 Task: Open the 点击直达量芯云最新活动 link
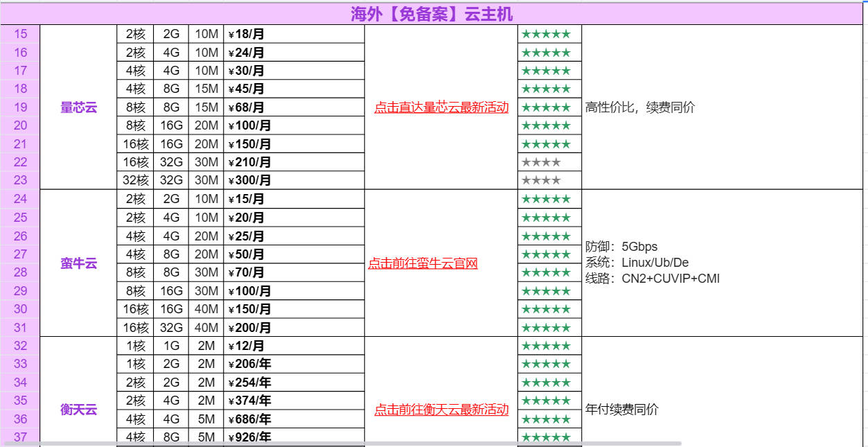tap(441, 107)
